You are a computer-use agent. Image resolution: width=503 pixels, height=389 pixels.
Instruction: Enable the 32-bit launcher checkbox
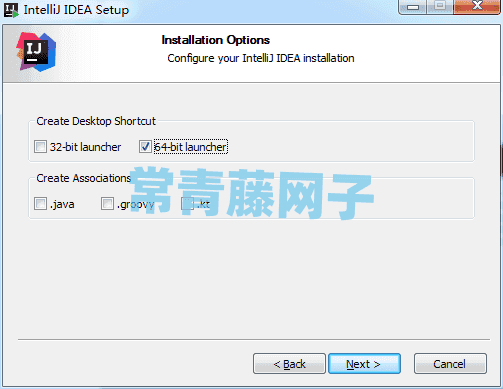(40, 147)
